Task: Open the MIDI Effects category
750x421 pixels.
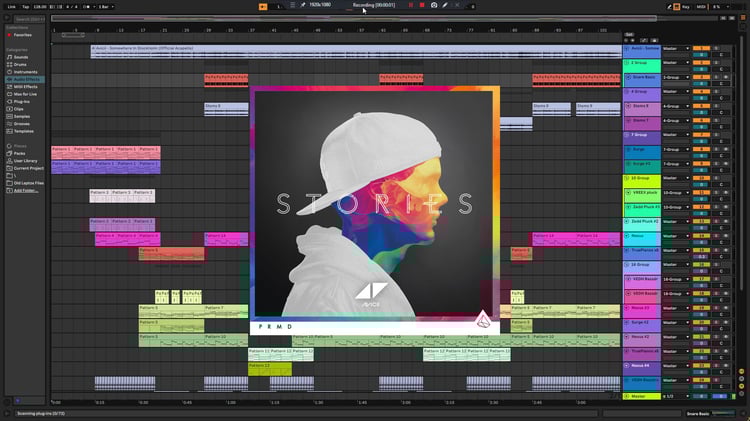Action: click(25, 87)
